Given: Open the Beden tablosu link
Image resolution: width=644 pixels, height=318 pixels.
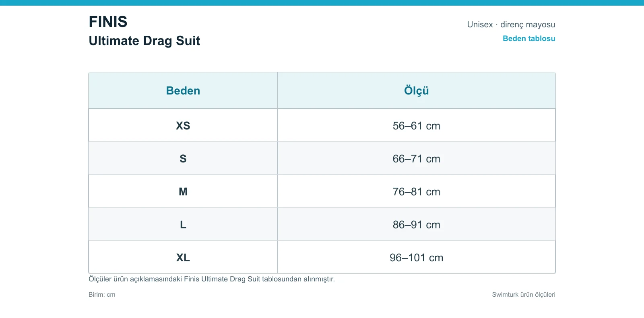Looking at the screenshot, I should (529, 39).
